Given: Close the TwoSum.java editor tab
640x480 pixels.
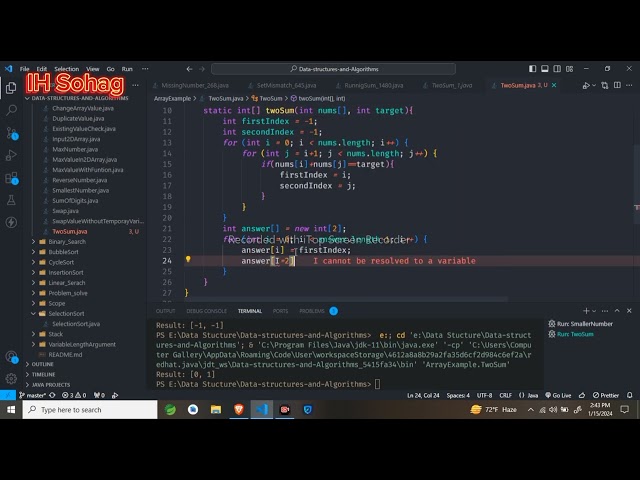Looking at the screenshot, I should coord(554,85).
